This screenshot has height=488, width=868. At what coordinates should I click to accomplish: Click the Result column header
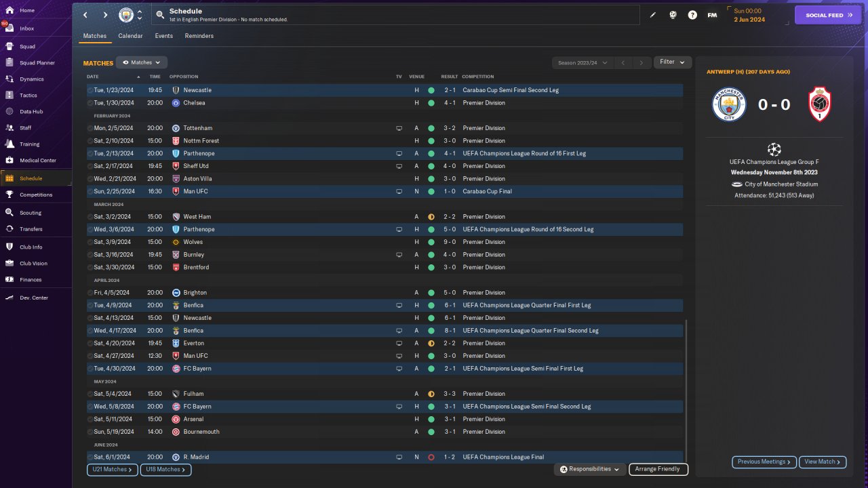coord(450,77)
